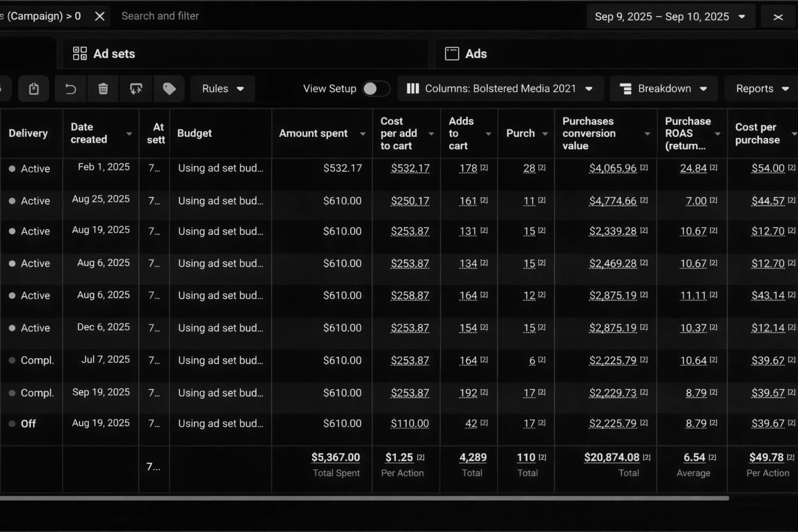Click the trash delete icon

click(103, 89)
